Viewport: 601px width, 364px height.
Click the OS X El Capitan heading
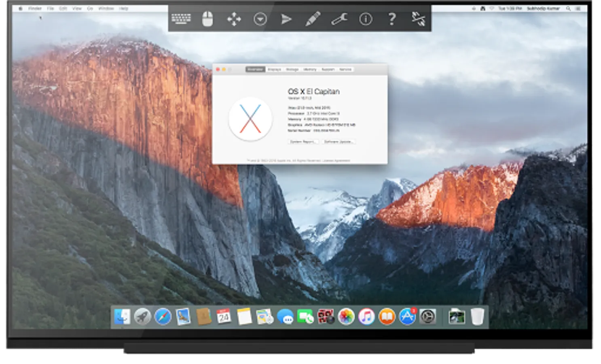tap(313, 91)
